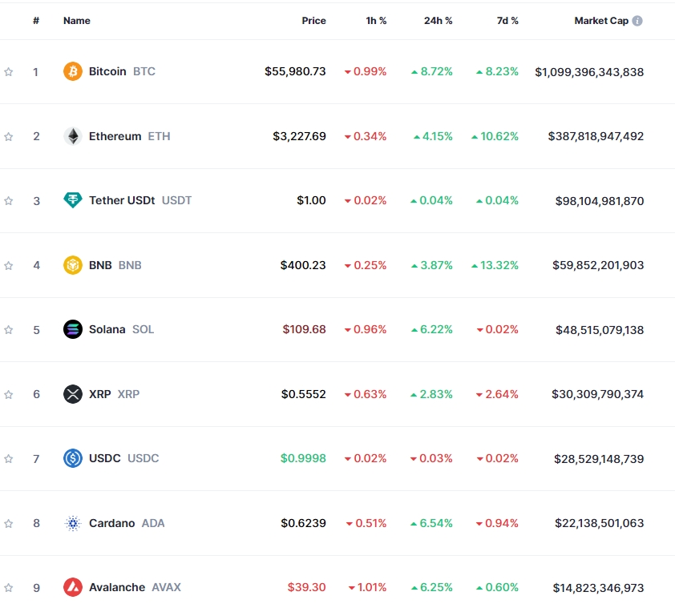Sort by 24h percent change
The image size is (675, 616).
click(438, 21)
